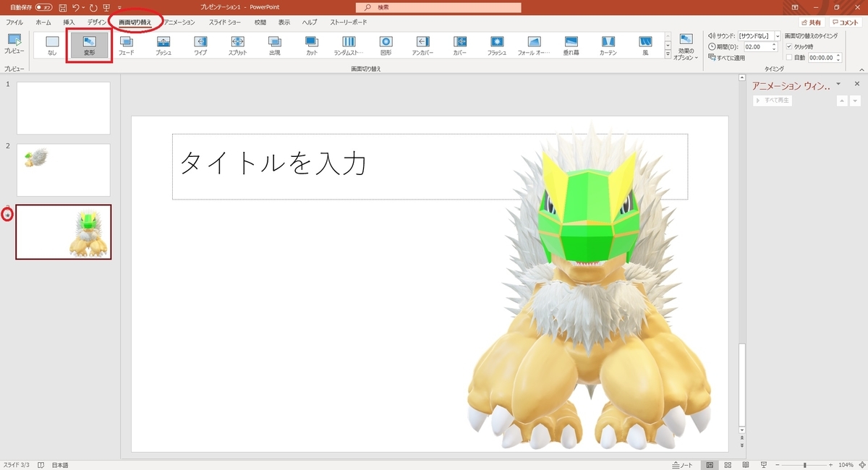This screenshot has height=470, width=868.
Task: Apply the 風 wind transition
Action: coord(645,46)
